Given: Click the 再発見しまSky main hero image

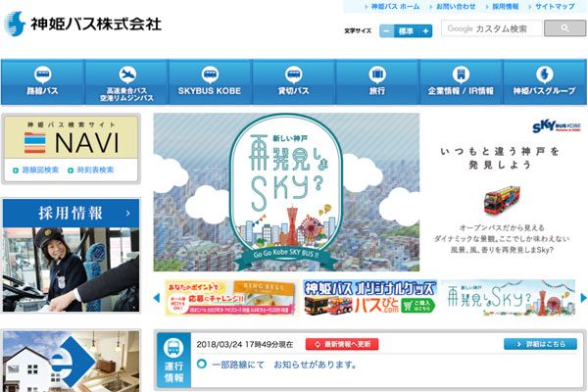Looking at the screenshot, I should pos(286,192).
